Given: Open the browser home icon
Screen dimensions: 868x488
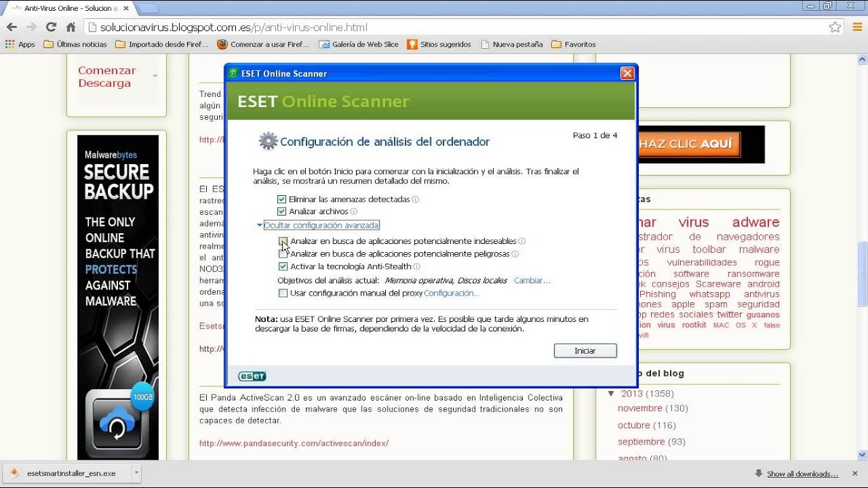Looking at the screenshot, I should 71,27.
